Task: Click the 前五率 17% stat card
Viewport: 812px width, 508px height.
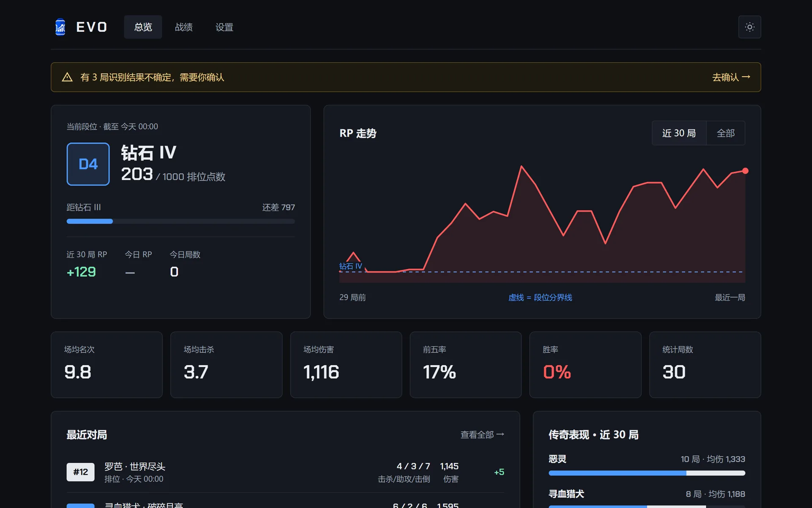Action: point(466,365)
